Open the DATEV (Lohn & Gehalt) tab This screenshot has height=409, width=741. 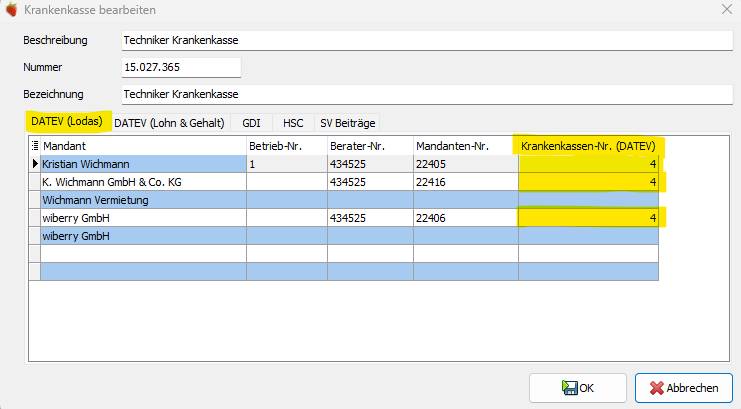[x=169, y=123]
